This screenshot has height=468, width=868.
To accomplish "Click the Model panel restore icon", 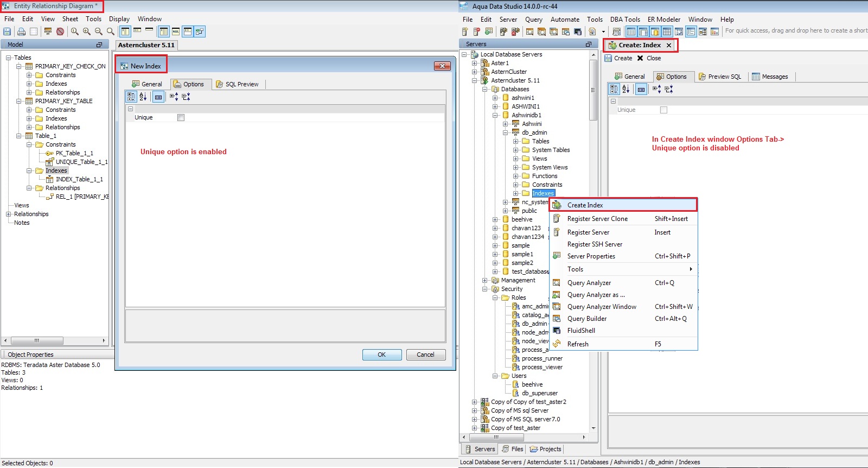I will 99,45.
